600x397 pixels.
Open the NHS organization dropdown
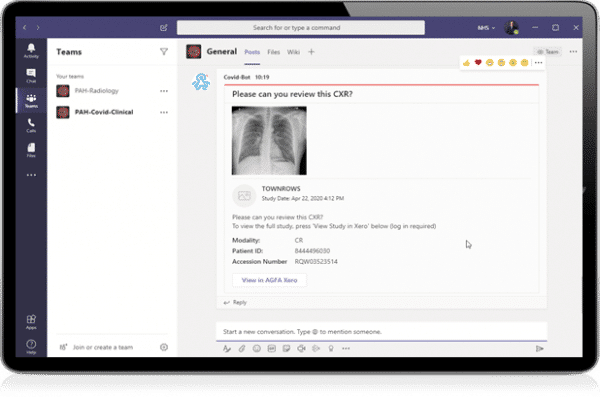click(x=486, y=28)
